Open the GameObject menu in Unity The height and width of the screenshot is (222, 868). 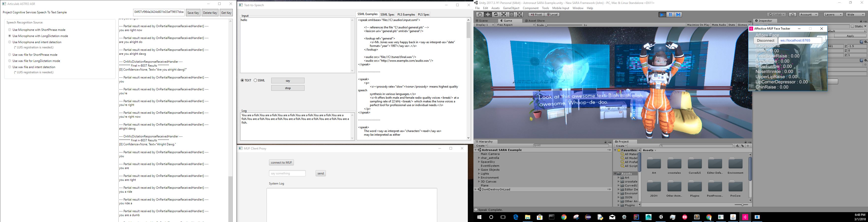(511, 8)
